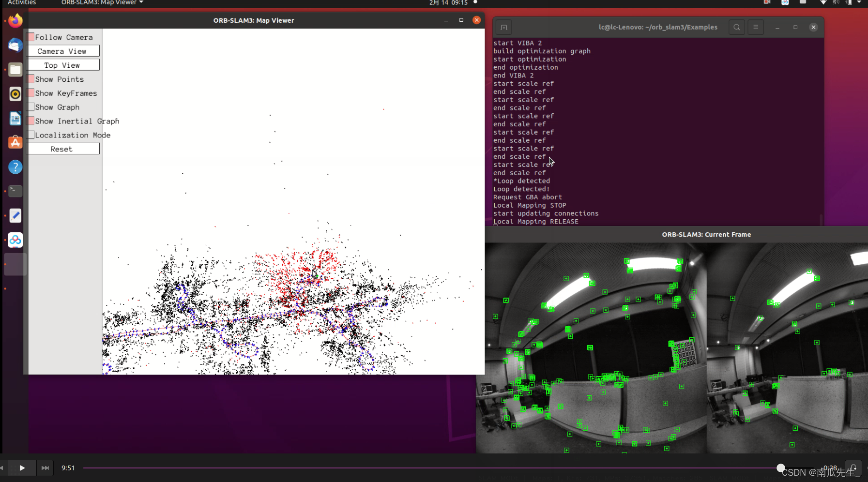Skip to the next video track
868x482 pixels.
coord(45,468)
